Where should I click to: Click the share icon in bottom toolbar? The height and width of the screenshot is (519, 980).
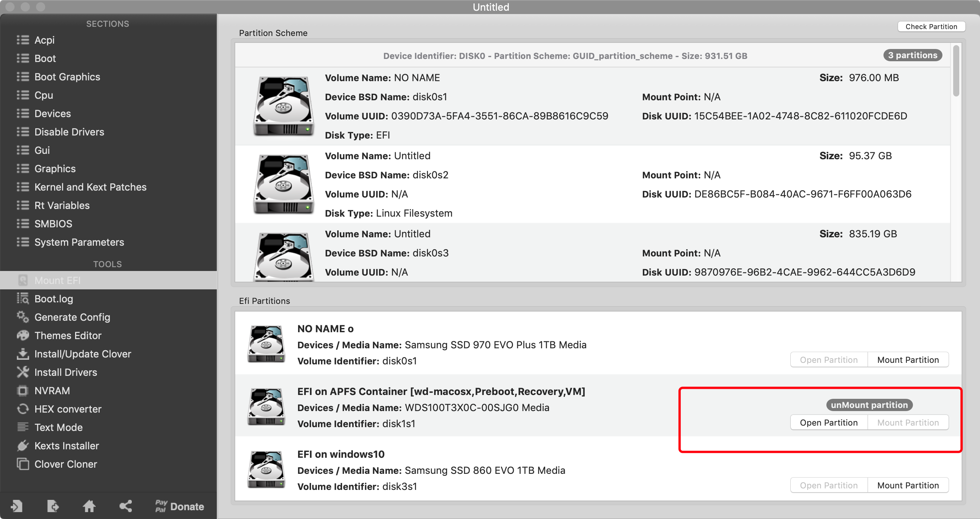[x=126, y=506]
